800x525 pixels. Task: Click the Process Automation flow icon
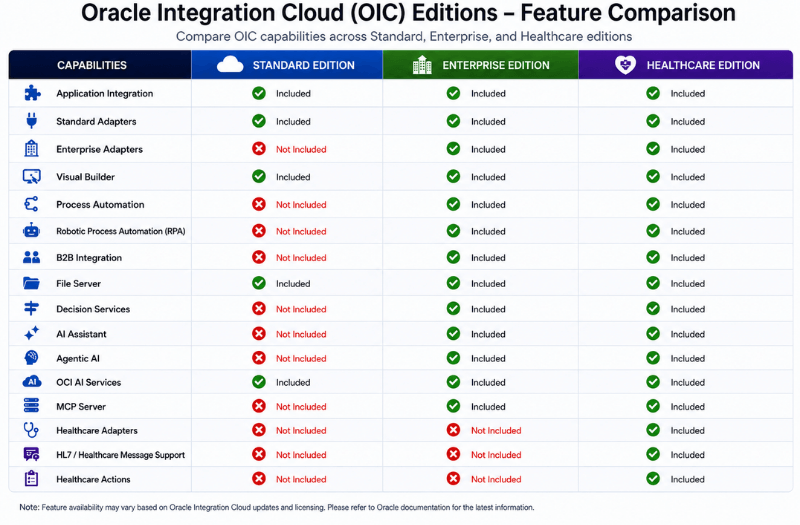point(32,204)
